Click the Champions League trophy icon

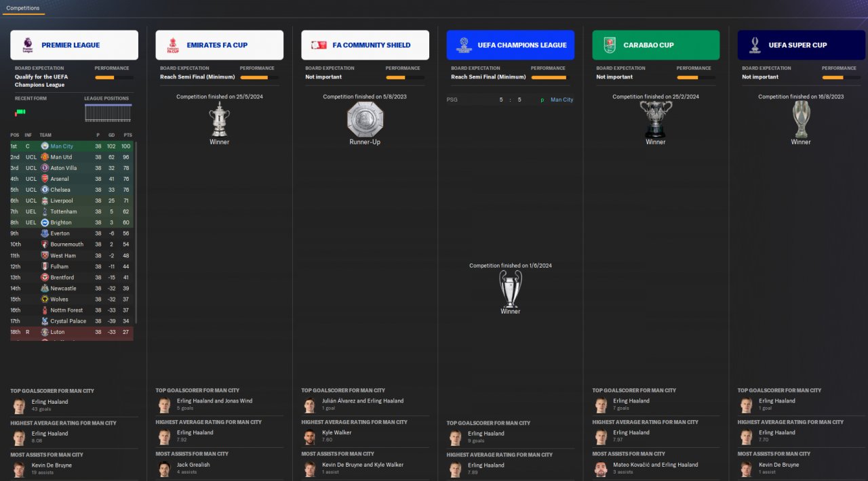(x=510, y=289)
